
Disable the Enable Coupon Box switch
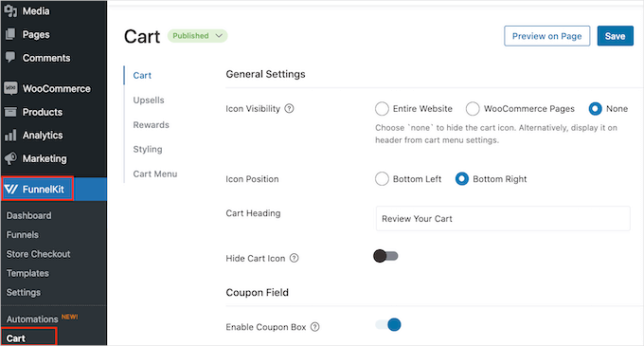(388, 324)
